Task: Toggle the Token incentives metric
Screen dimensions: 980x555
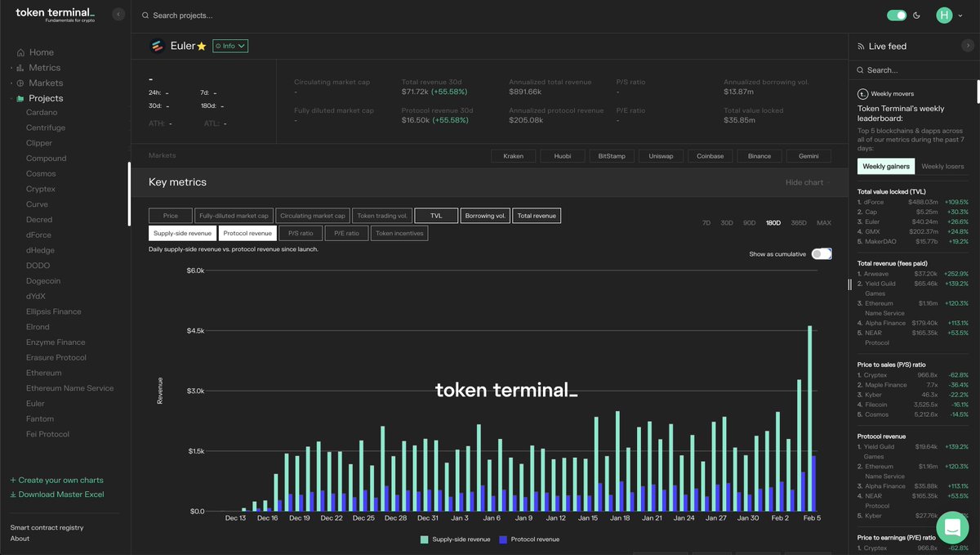Action: [x=399, y=233]
